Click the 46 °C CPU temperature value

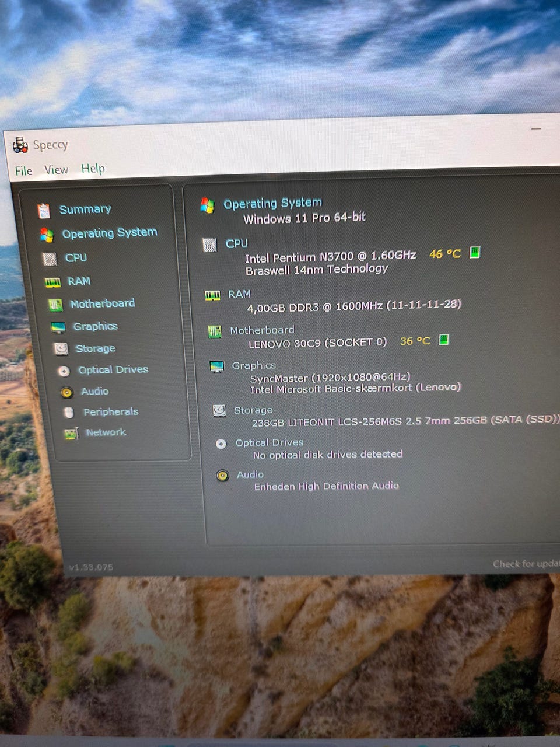tap(445, 254)
